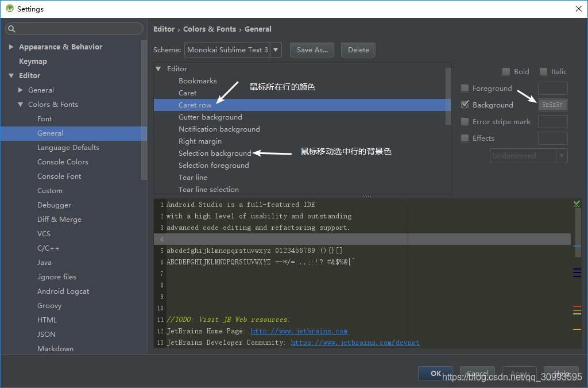The image size is (588, 388).
Task: Click the Apply button
Action: tap(519, 374)
